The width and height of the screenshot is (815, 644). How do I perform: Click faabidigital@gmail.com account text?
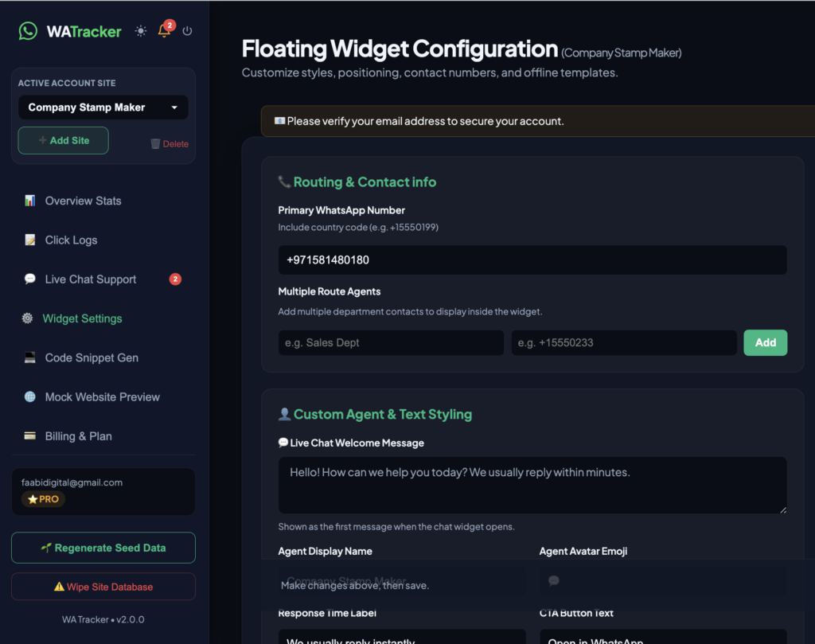tap(72, 482)
